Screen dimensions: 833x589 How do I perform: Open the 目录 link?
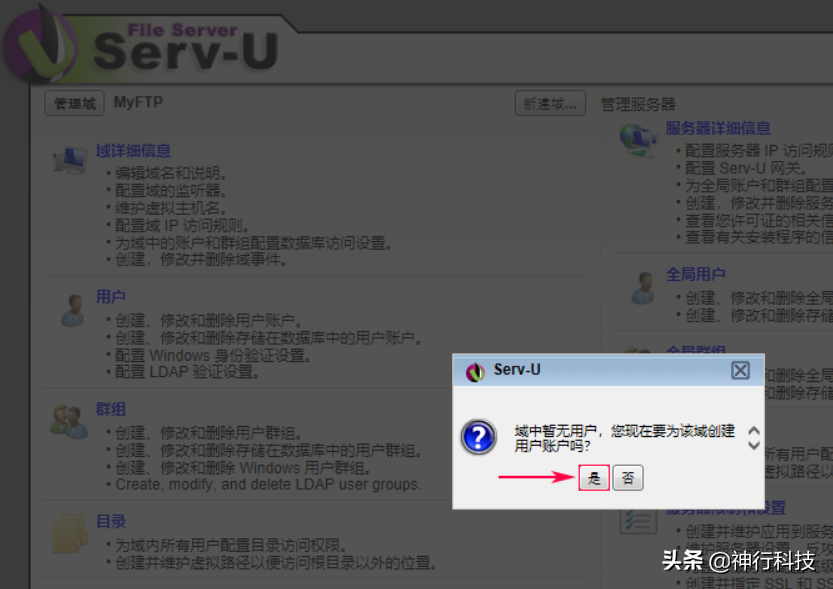[110, 522]
